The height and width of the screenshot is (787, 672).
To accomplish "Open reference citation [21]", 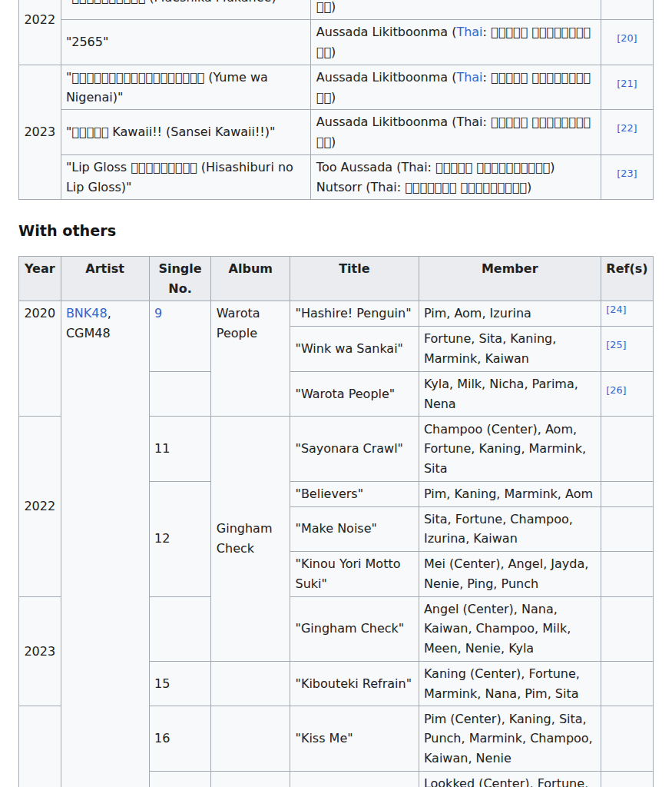I will (627, 84).
